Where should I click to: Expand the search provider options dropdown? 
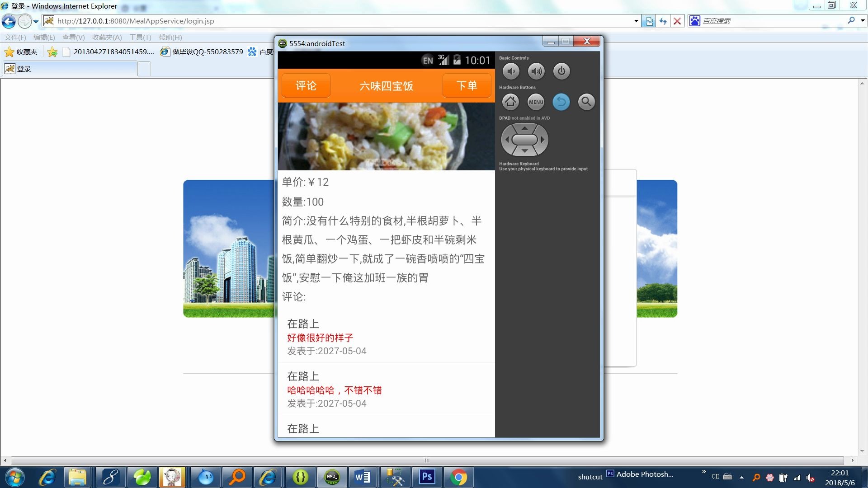[863, 21]
